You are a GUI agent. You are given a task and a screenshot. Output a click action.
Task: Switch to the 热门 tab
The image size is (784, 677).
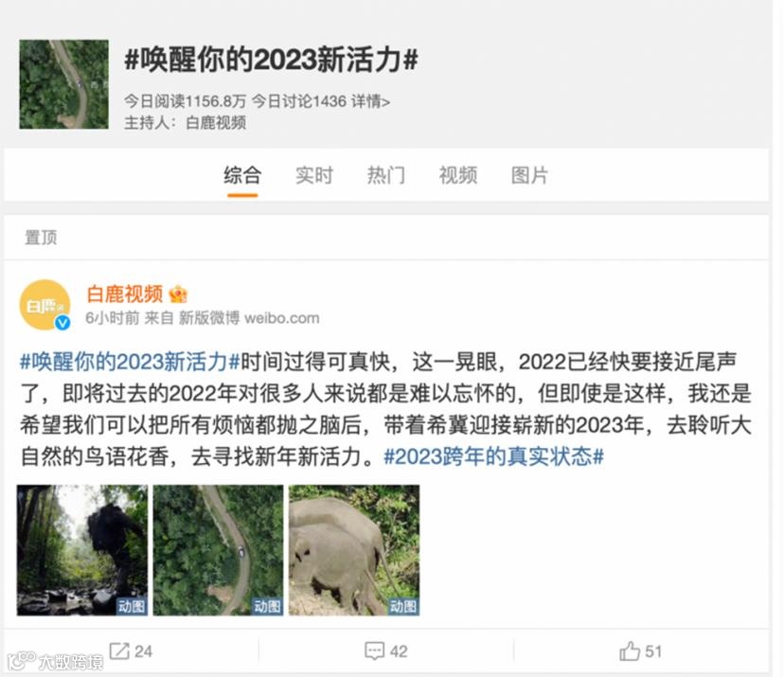pos(386,175)
